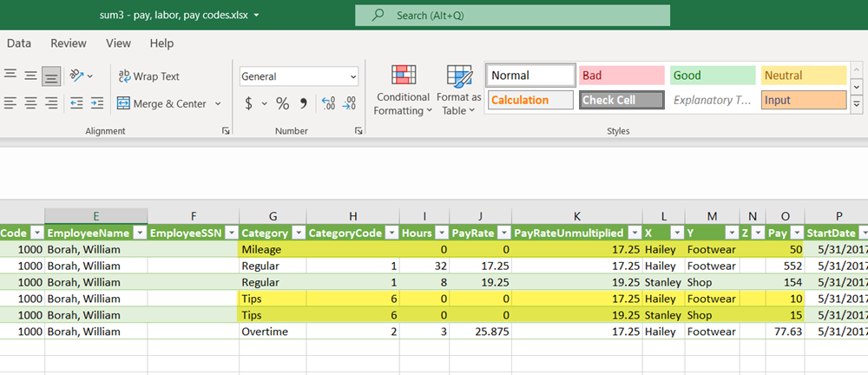Select the Hours cell showing 32
This screenshot has width=868, height=375.
pos(424,266)
